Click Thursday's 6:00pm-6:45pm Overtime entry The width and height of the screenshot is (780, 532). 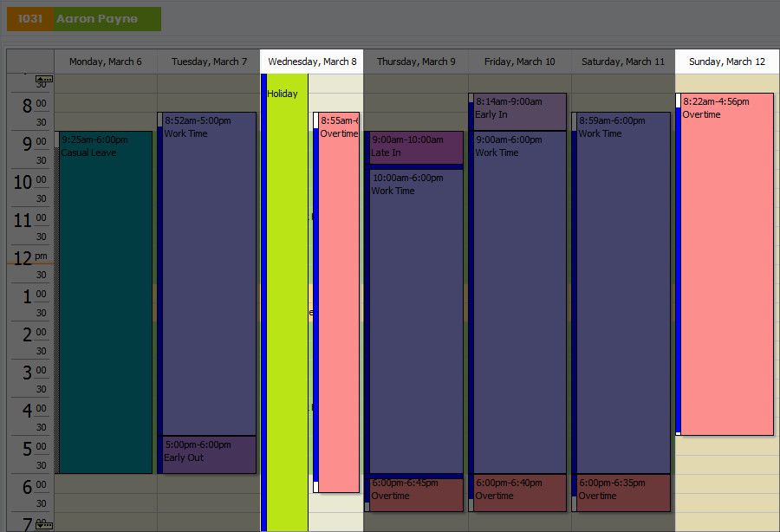(x=416, y=494)
